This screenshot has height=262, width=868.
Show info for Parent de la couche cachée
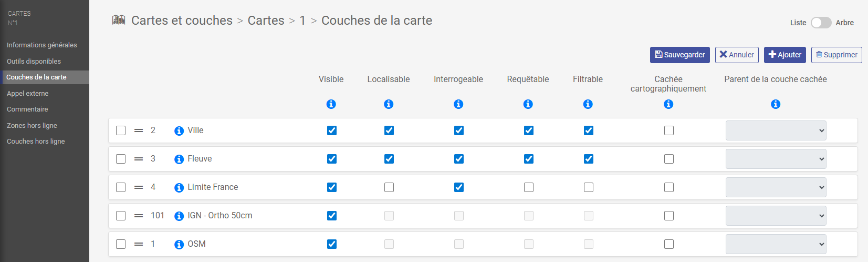pyautogui.click(x=775, y=104)
